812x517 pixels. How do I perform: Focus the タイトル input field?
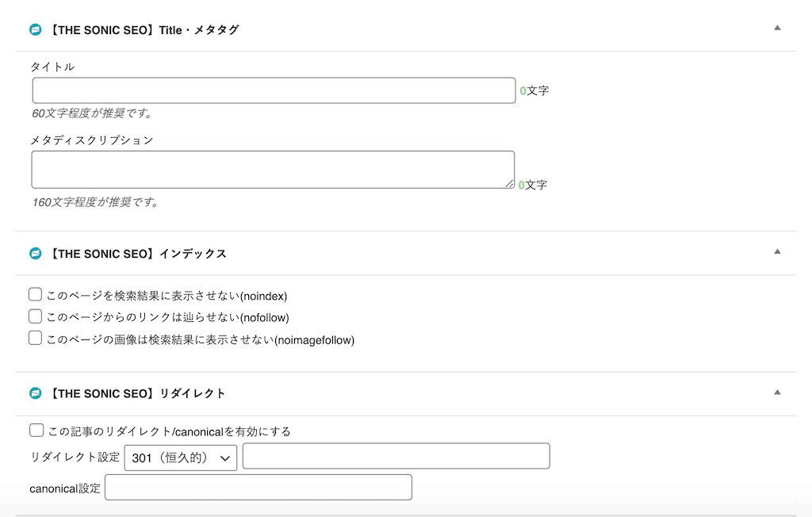click(274, 90)
